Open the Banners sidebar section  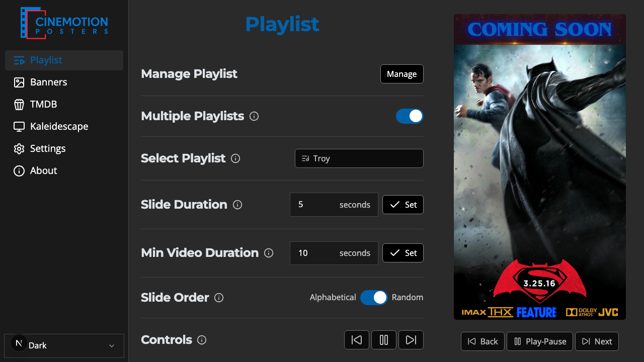pyautogui.click(x=64, y=82)
